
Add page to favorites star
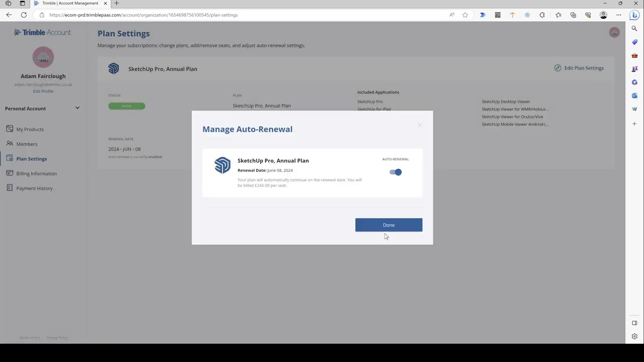click(465, 15)
